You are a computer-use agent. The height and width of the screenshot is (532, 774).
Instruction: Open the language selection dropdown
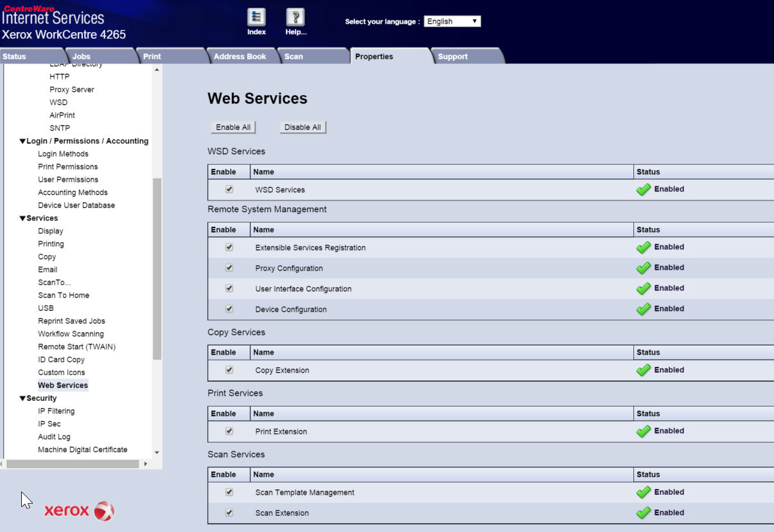452,21
